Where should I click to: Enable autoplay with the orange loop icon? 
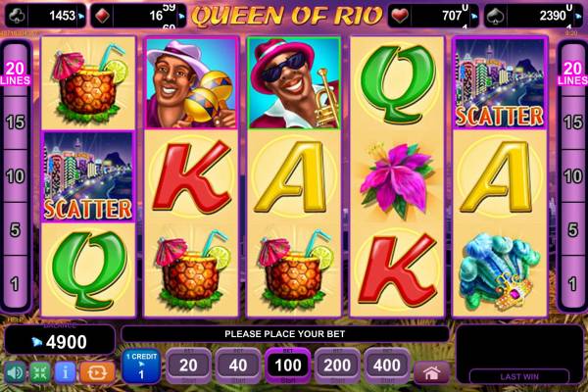[x=97, y=372]
